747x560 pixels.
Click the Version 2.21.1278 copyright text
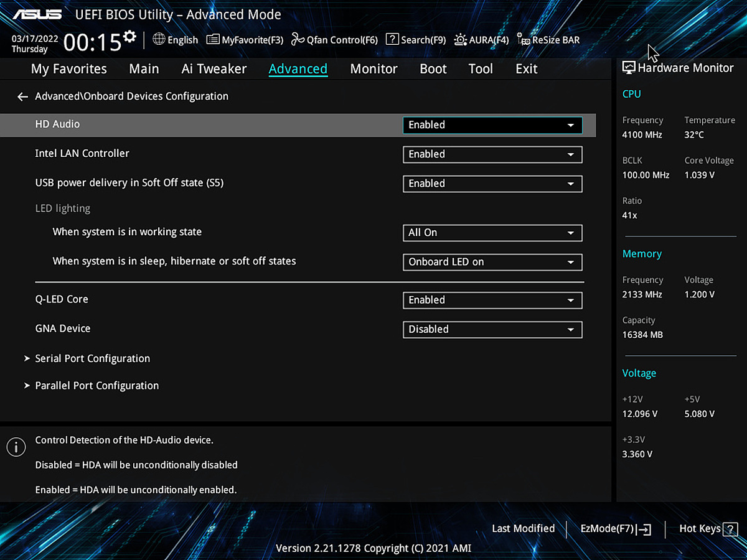click(x=374, y=548)
